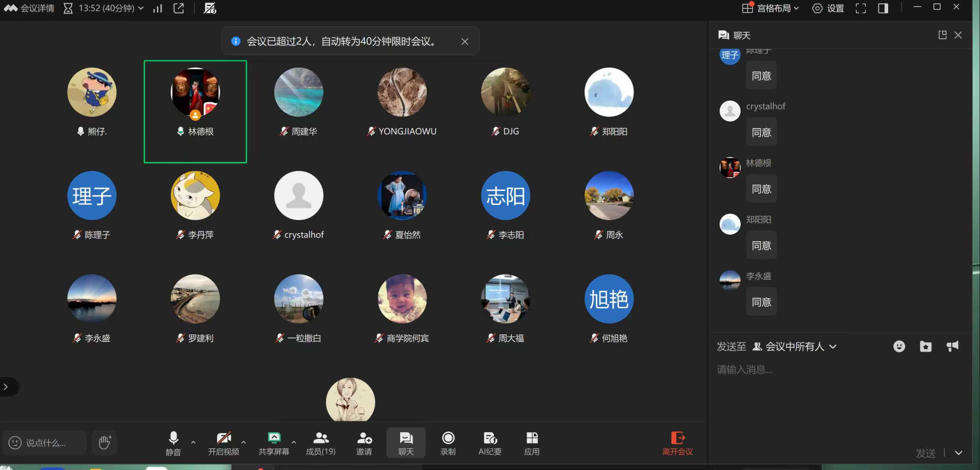Toggle fullscreen mode
Screen dimensions: 980x470
(861, 8)
